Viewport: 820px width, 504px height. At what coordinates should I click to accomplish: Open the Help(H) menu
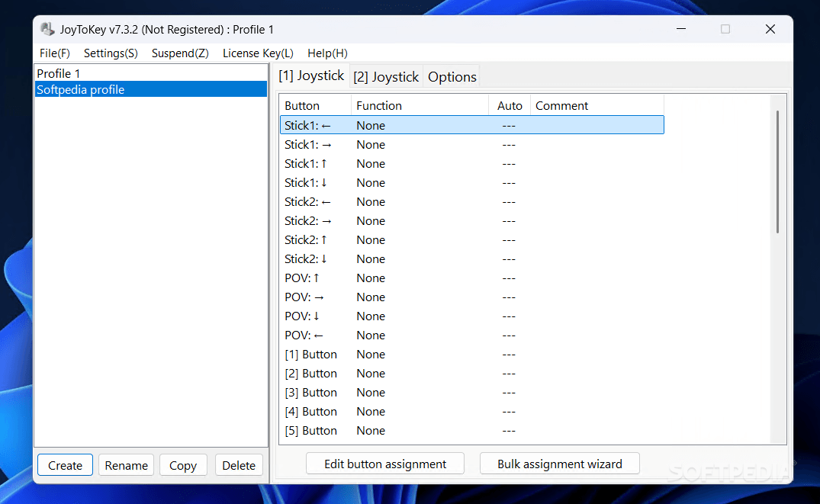[327, 53]
